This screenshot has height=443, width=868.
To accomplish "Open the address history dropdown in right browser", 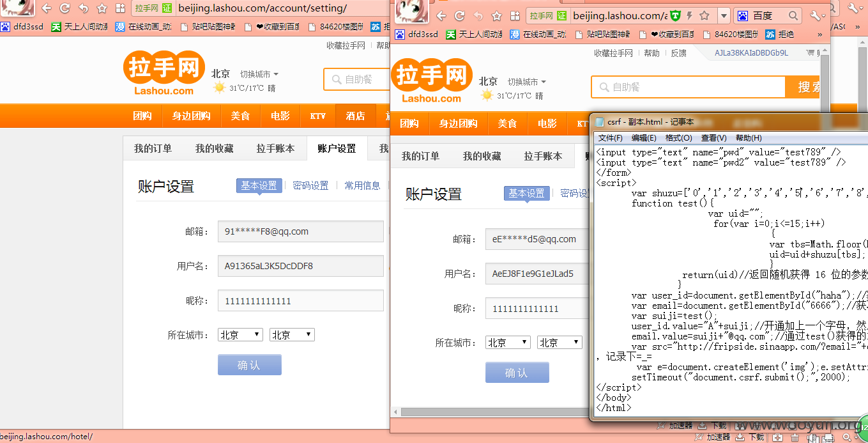I will (723, 15).
